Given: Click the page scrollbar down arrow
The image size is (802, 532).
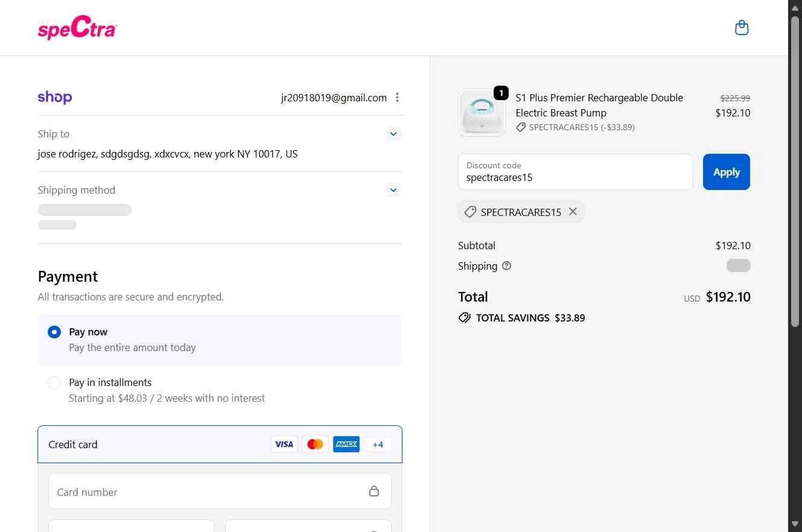Looking at the screenshot, I should (x=795, y=523).
